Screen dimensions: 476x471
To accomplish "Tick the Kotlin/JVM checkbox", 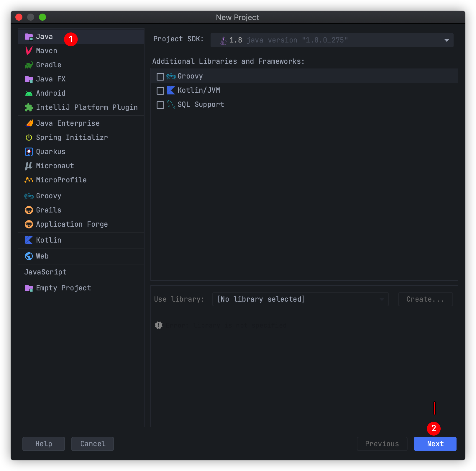I will pos(160,91).
